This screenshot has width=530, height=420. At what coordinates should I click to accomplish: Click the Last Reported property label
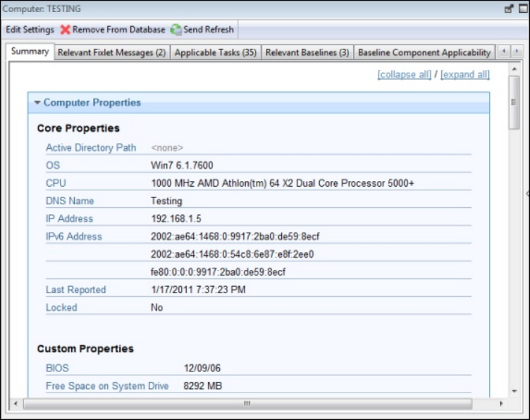tap(75, 290)
